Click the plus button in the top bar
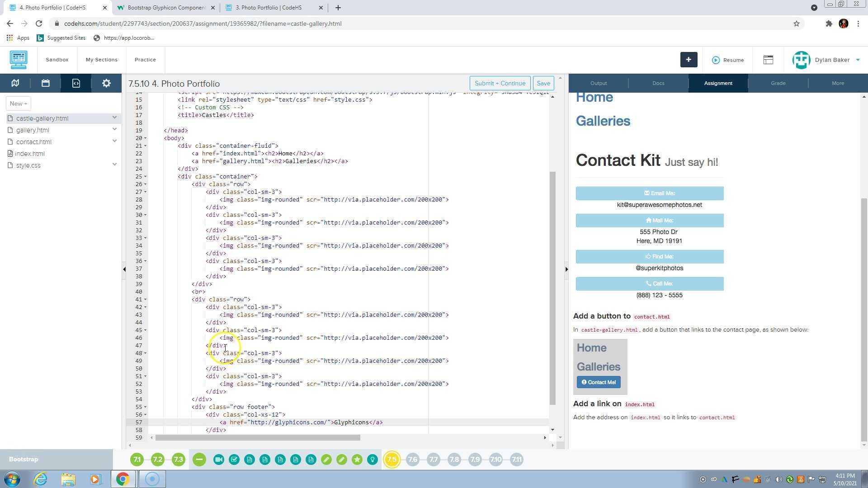 (x=689, y=60)
